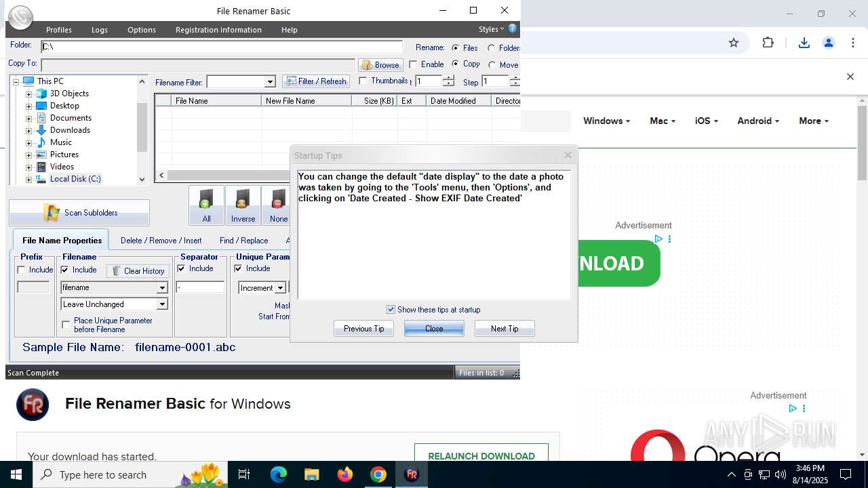Image resolution: width=868 pixels, height=488 pixels.
Task: Select Videos folder in tree
Action: 62,167
